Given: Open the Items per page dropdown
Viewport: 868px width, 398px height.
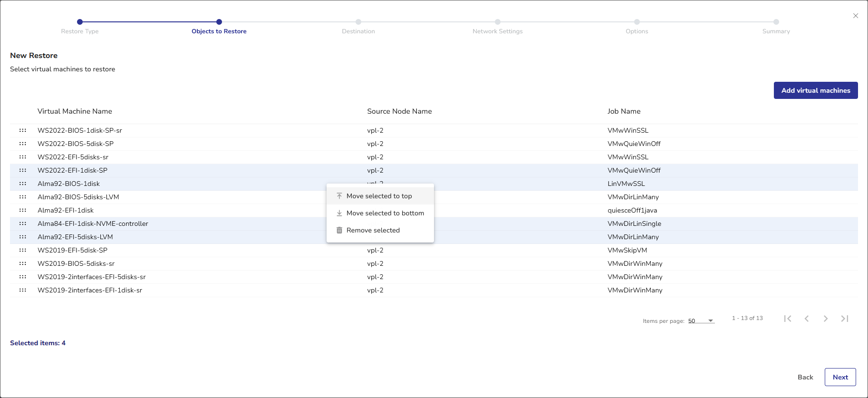Looking at the screenshot, I should 701,321.
